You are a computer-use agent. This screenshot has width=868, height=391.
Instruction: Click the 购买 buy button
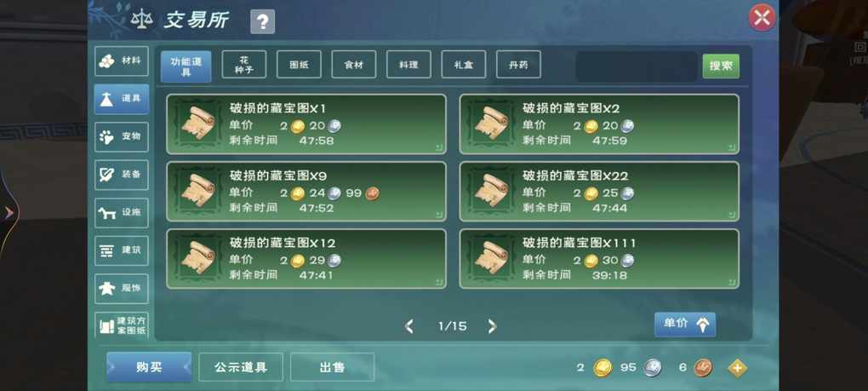coord(149,367)
